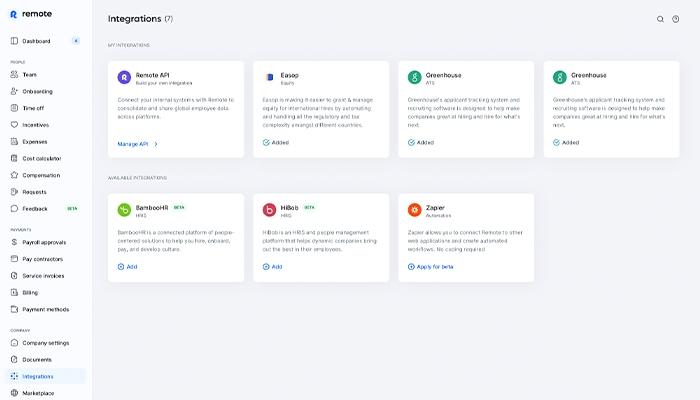Click the Cost calculator icon
The width and height of the screenshot is (700, 400).
[14, 158]
